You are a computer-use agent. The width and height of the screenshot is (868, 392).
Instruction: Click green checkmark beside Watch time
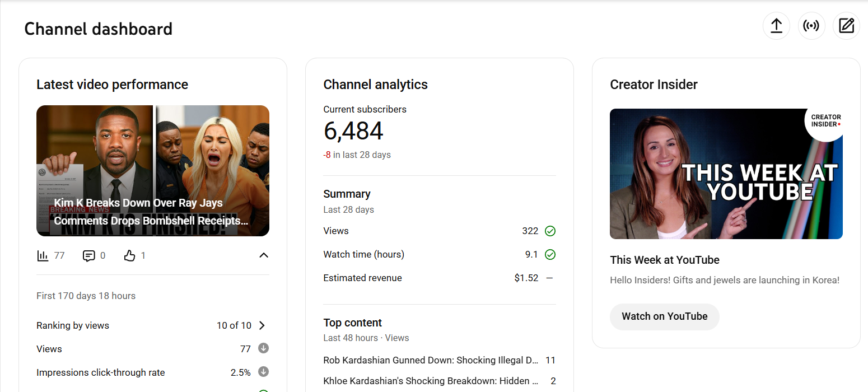pyautogui.click(x=550, y=255)
